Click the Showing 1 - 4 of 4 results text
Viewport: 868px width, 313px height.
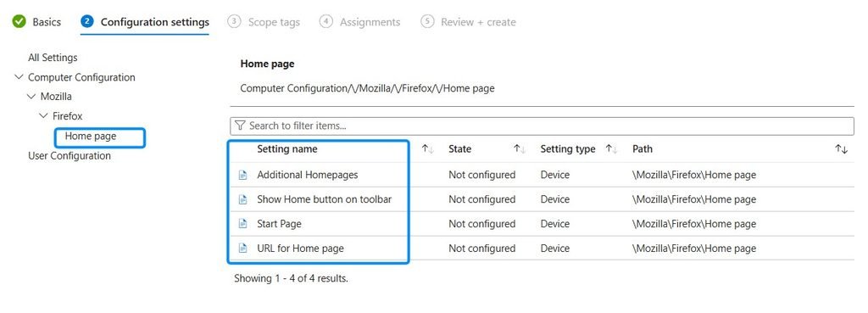[292, 278]
